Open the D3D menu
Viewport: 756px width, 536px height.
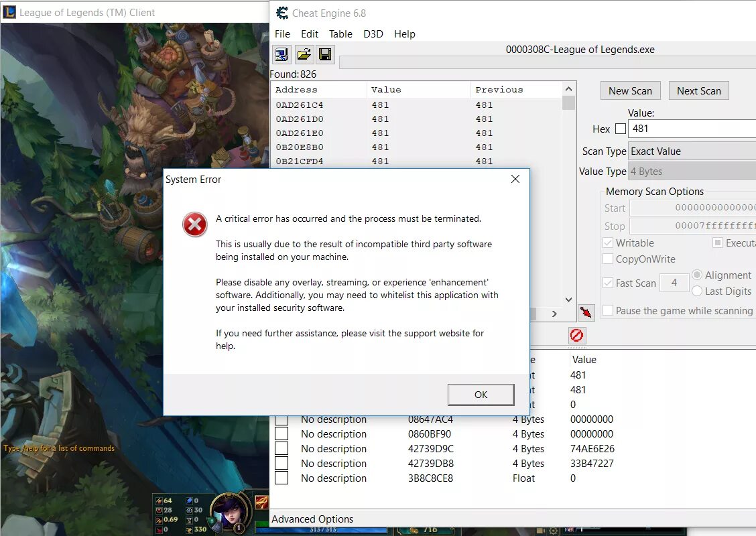(x=373, y=33)
